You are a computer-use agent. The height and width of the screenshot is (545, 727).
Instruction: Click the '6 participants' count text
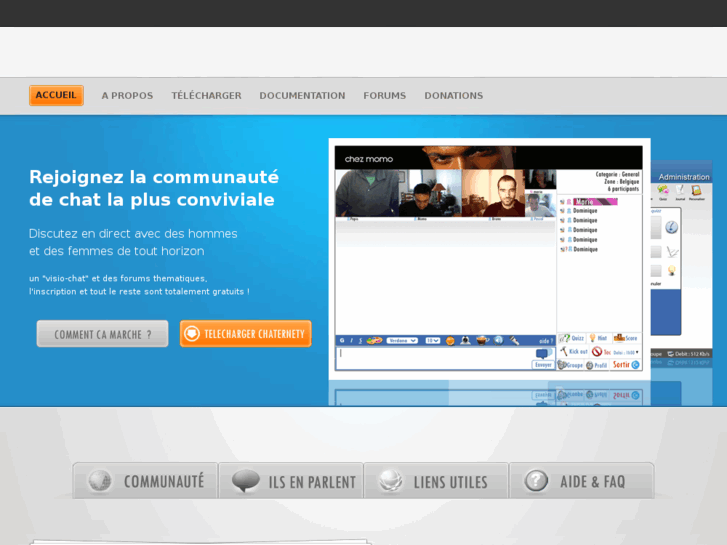623,189
